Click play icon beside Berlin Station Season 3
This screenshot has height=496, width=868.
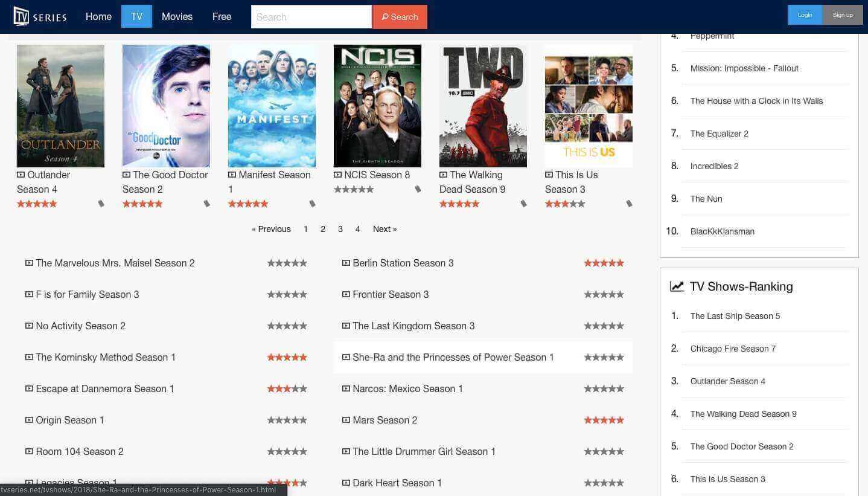346,263
